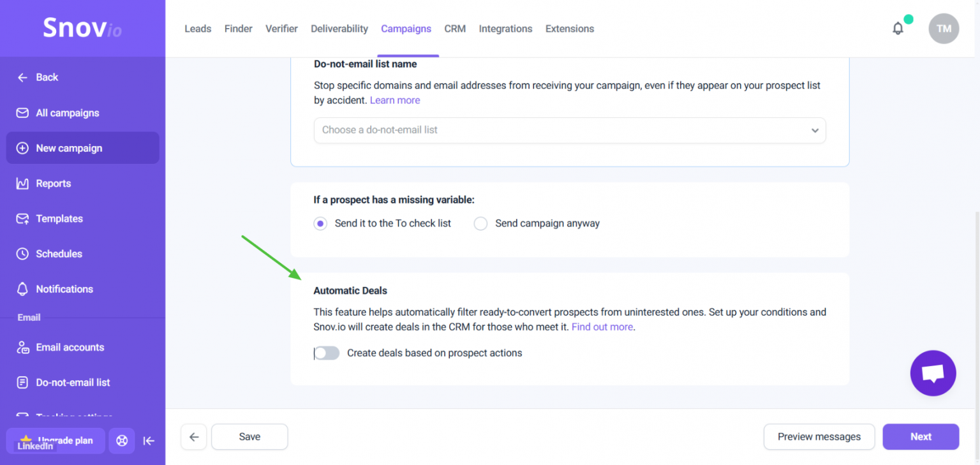Collapse the sidebar with the arrow icon
This screenshot has width=980, height=465.
pyautogui.click(x=149, y=441)
